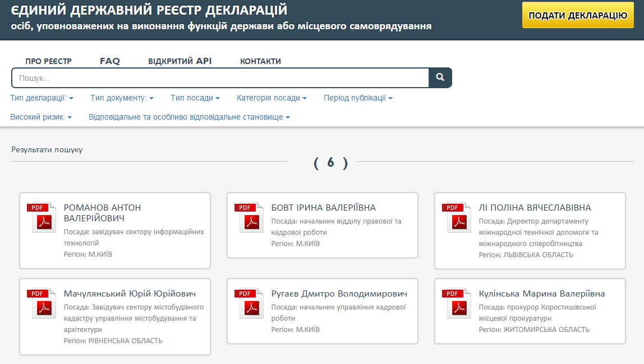Open the Тип посади dropdown
644x364 pixels.
[195, 98]
